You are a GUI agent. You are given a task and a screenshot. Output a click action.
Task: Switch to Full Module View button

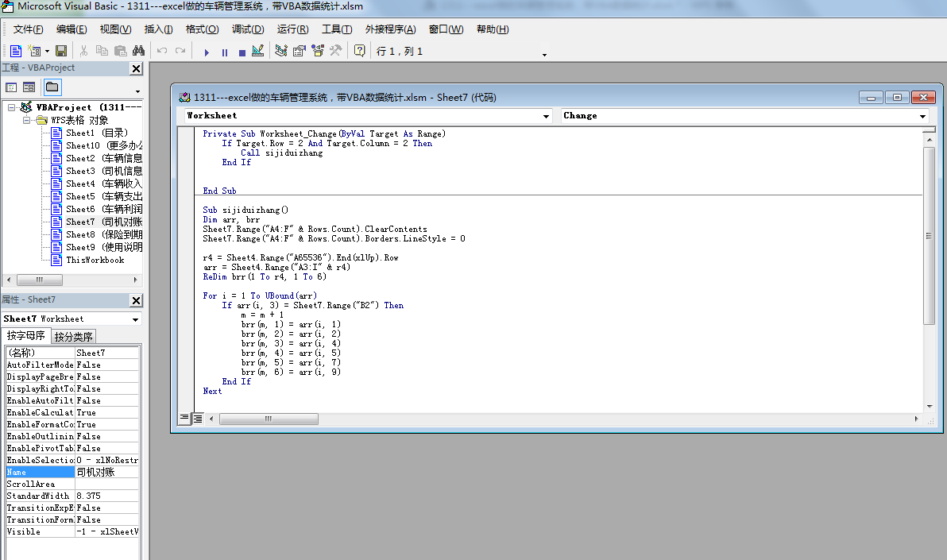point(198,418)
